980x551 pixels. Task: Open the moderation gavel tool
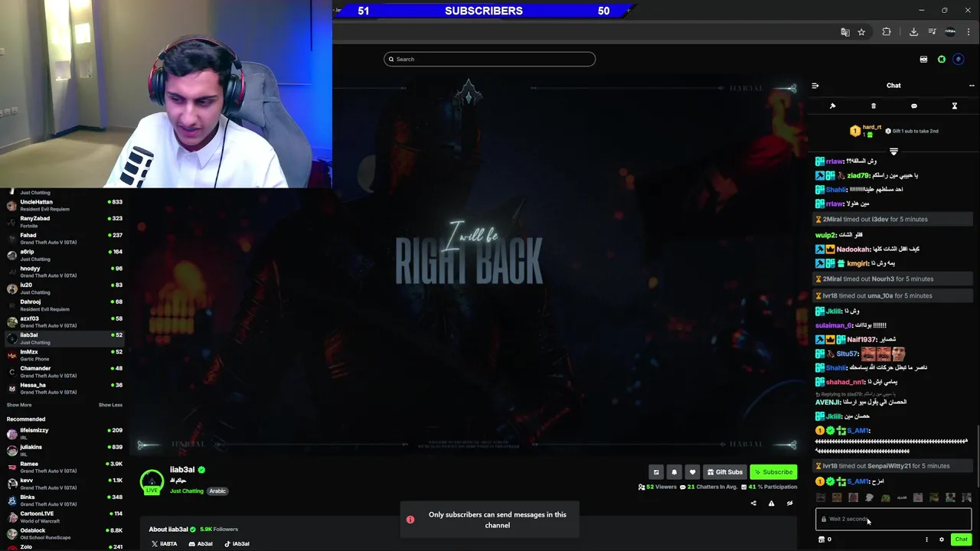pyautogui.click(x=832, y=106)
